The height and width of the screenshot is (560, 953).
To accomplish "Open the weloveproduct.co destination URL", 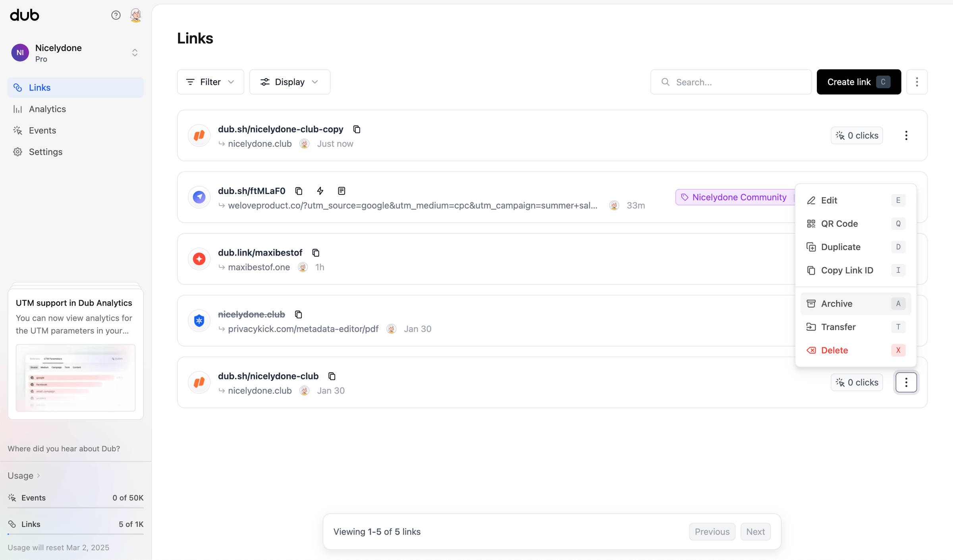I will coord(413,206).
